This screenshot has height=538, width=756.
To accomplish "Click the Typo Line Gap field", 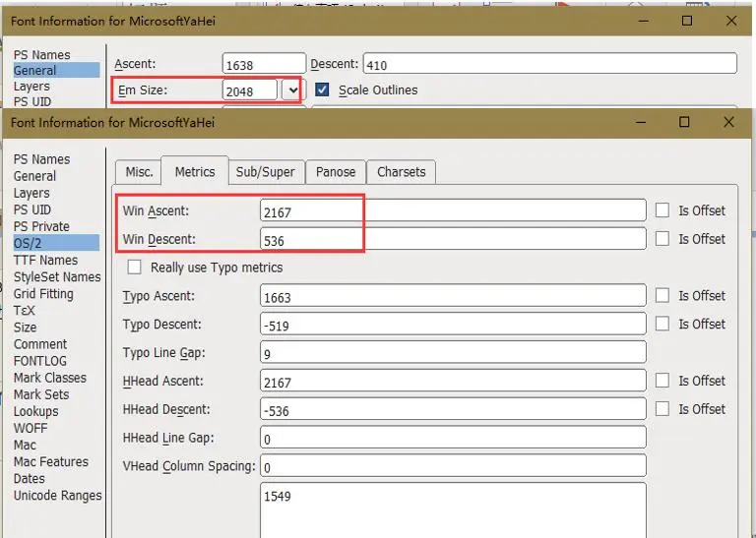I will point(453,352).
